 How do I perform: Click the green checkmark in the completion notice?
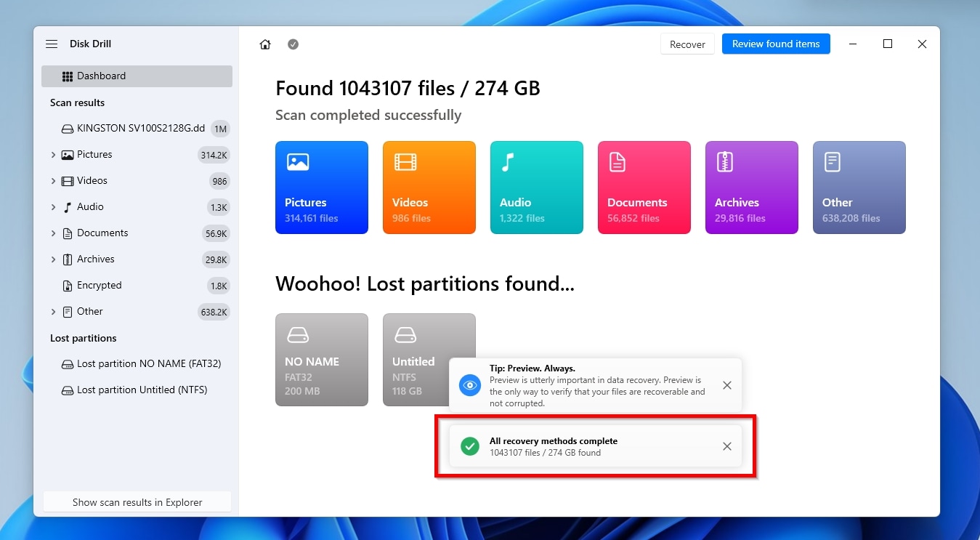point(470,446)
